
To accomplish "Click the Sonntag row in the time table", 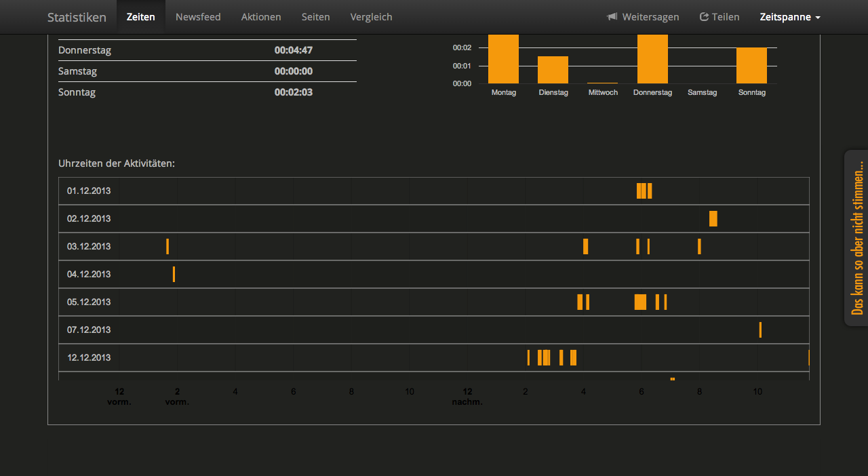I will pos(207,92).
